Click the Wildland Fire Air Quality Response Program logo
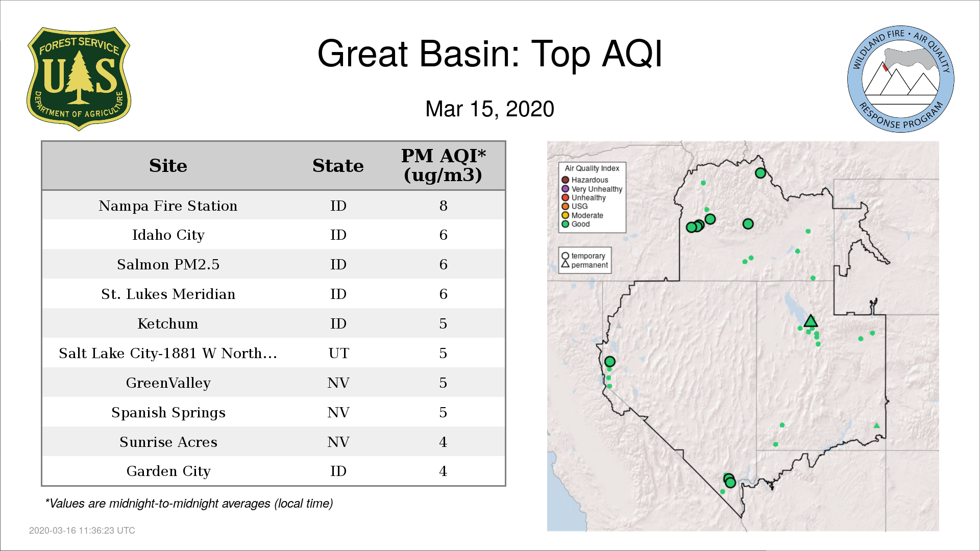980x551 pixels. (x=901, y=79)
